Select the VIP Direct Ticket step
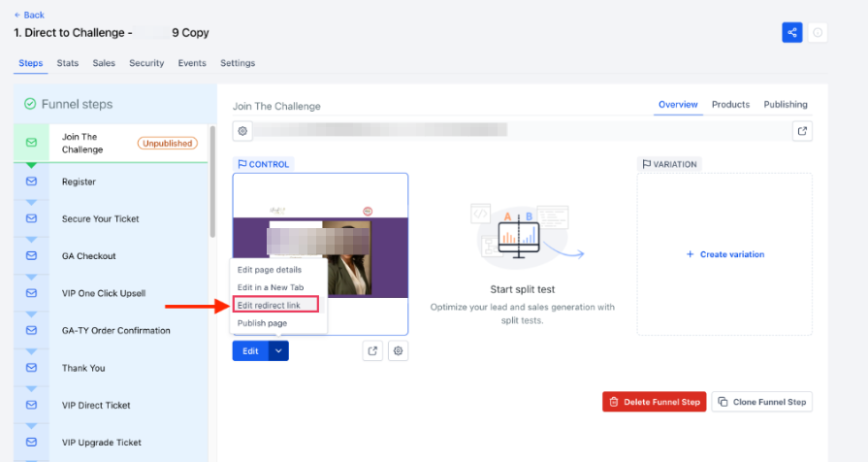 pyautogui.click(x=111, y=405)
